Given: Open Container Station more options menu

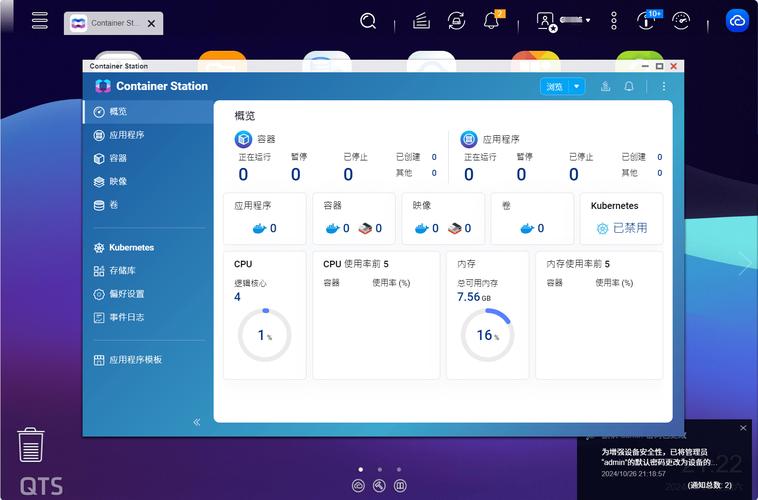Looking at the screenshot, I should (664, 87).
